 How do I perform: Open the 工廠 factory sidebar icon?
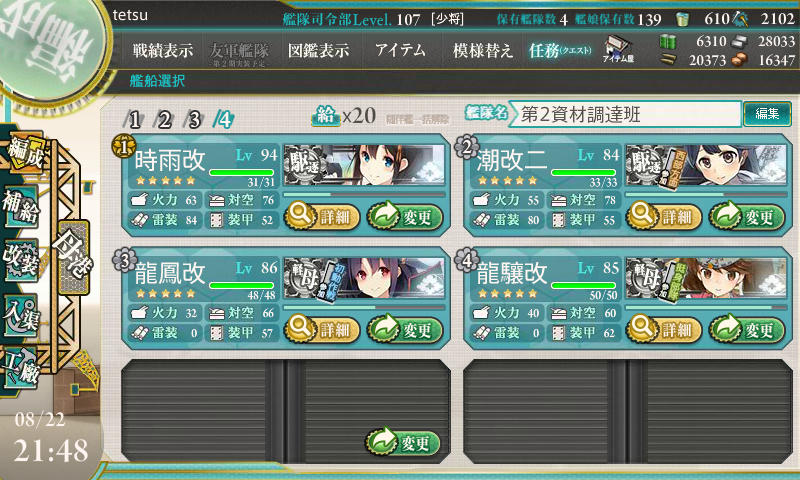click(20, 368)
